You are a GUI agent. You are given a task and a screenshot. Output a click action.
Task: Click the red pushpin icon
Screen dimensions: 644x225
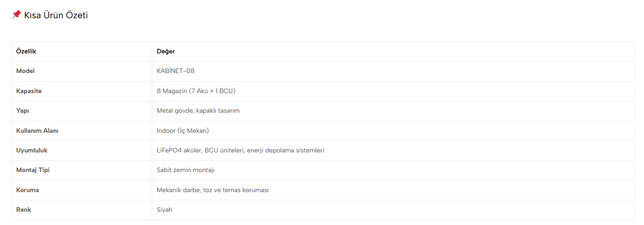tap(16, 15)
